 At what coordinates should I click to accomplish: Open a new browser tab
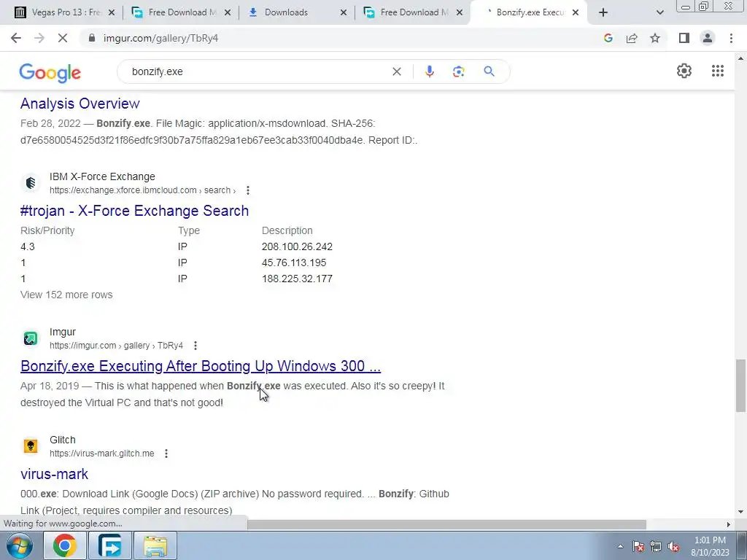coord(603,12)
